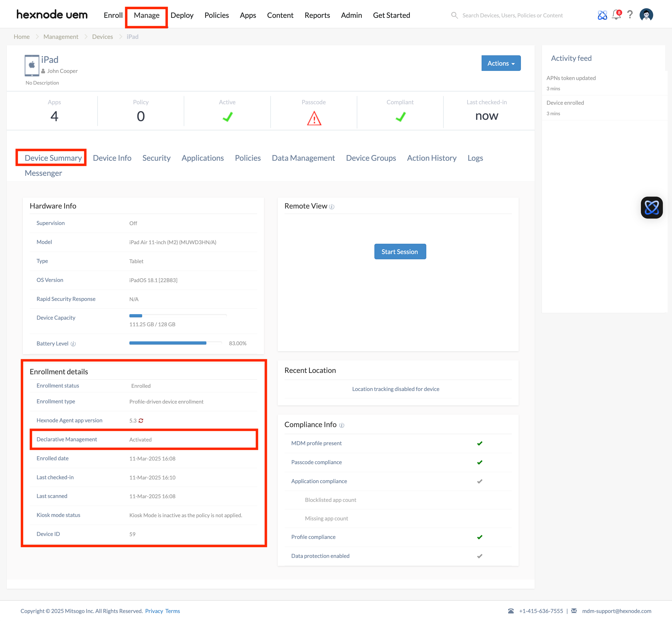Click the Battery Level info icon

pos(73,344)
